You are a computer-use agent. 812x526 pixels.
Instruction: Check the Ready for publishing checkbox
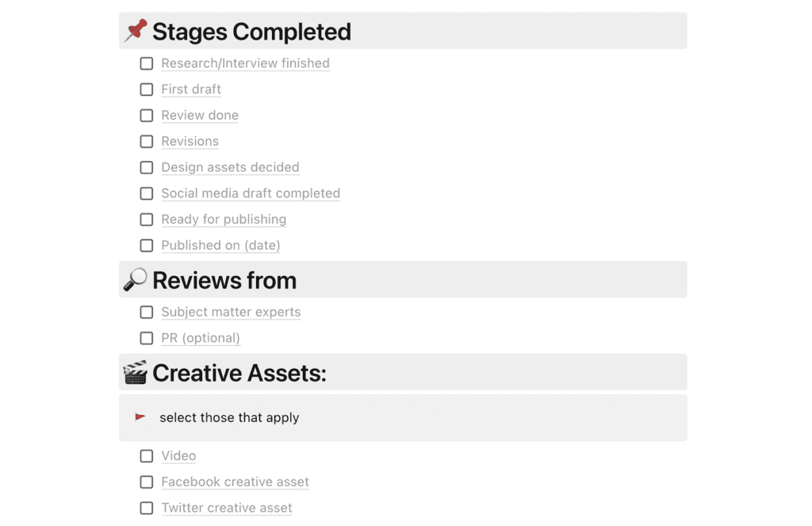pyautogui.click(x=146, y=219)
